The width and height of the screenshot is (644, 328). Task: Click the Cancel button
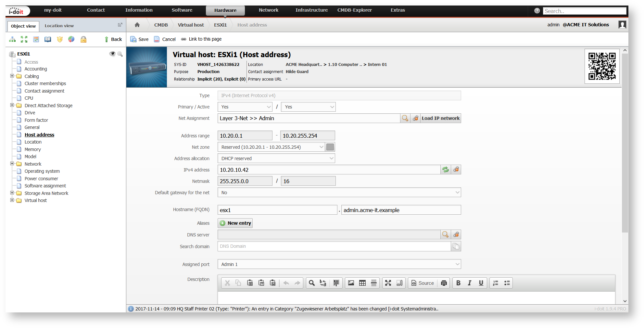click(x=165, y=39)
